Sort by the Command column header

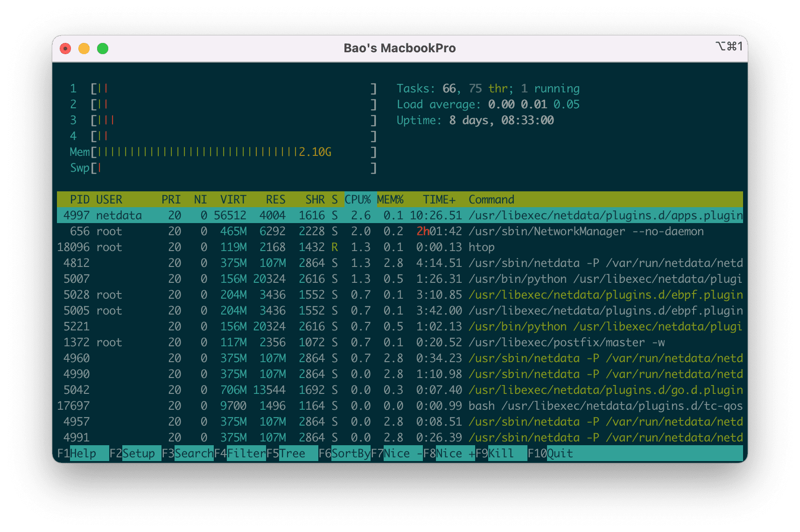click(x=491, y=199)
